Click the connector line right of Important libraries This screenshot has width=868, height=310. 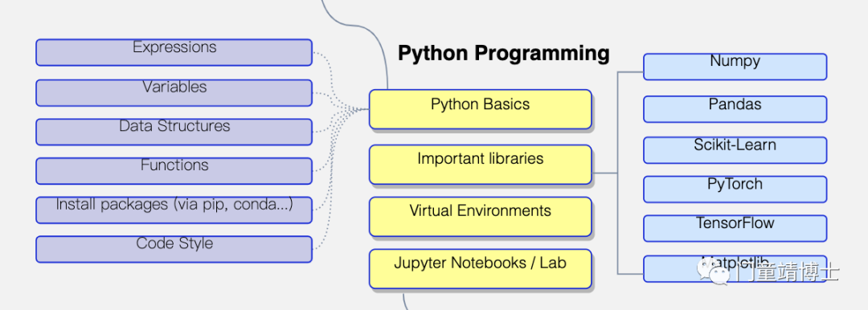tap(604, 173)
